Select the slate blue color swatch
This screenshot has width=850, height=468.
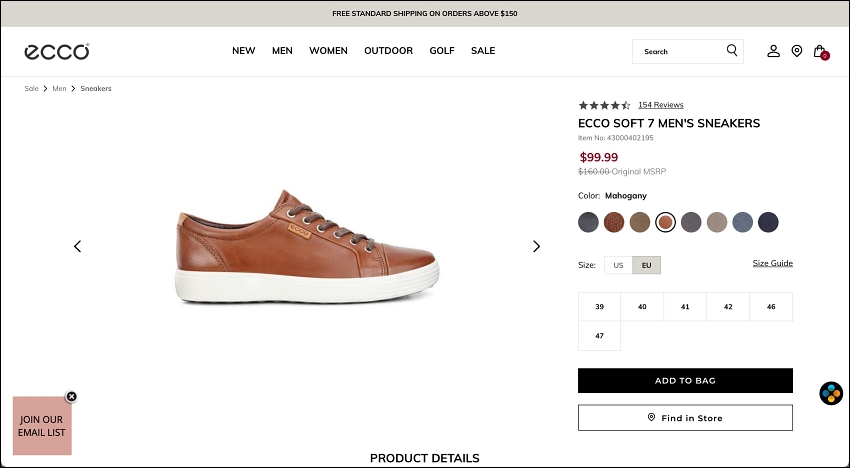743,222
